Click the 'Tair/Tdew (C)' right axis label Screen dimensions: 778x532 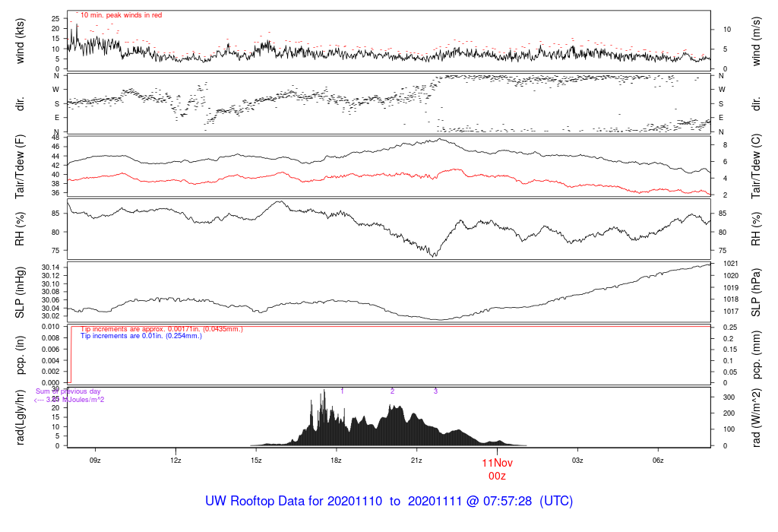[x=756, y=166]
